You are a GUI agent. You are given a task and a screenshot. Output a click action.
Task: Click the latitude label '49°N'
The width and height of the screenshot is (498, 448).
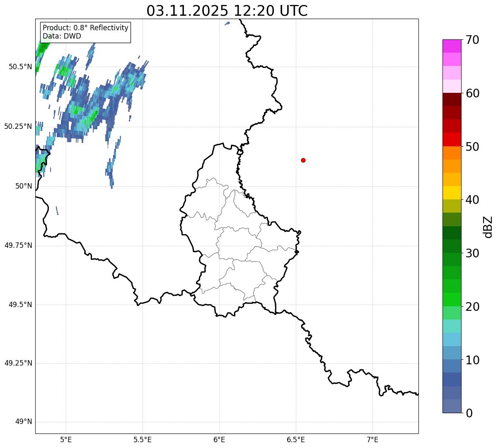(x=24, y=422)
